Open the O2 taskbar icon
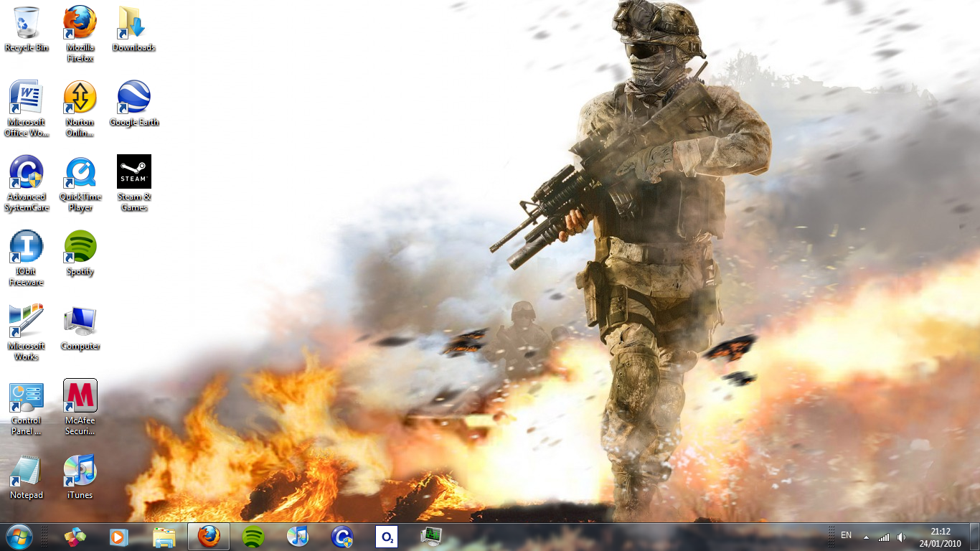 [387, 537]
